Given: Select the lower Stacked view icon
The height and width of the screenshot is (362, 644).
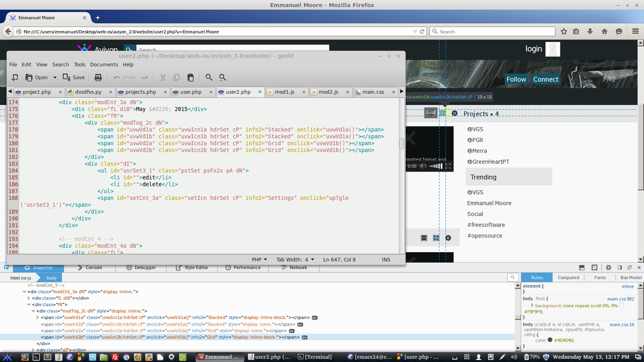Looking at the screenshot, I should pyautogui.click(x=423, y=238).
